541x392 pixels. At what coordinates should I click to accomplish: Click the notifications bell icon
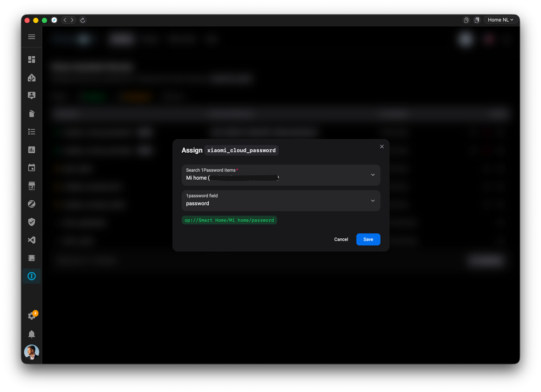click(x=31, y=334)
